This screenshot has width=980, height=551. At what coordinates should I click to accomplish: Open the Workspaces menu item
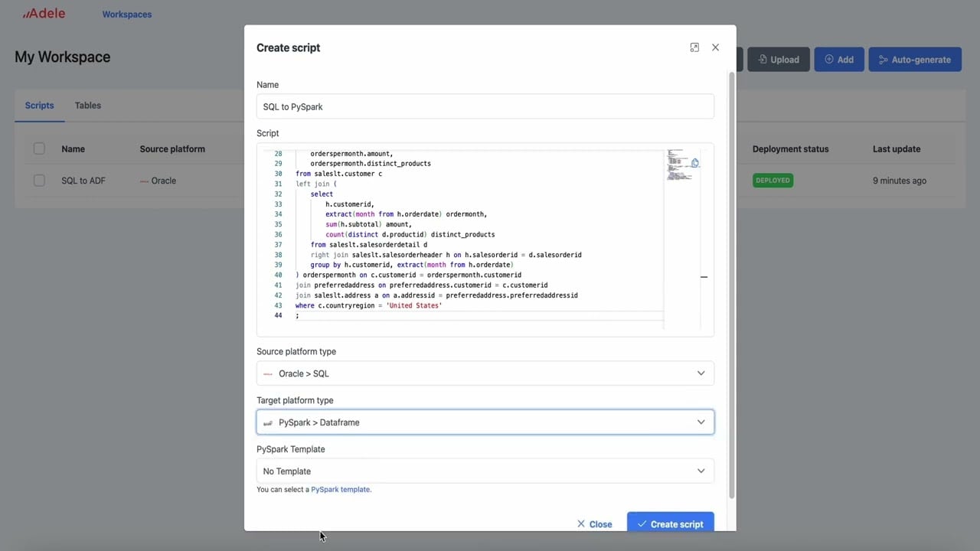(x=127, y=15)
